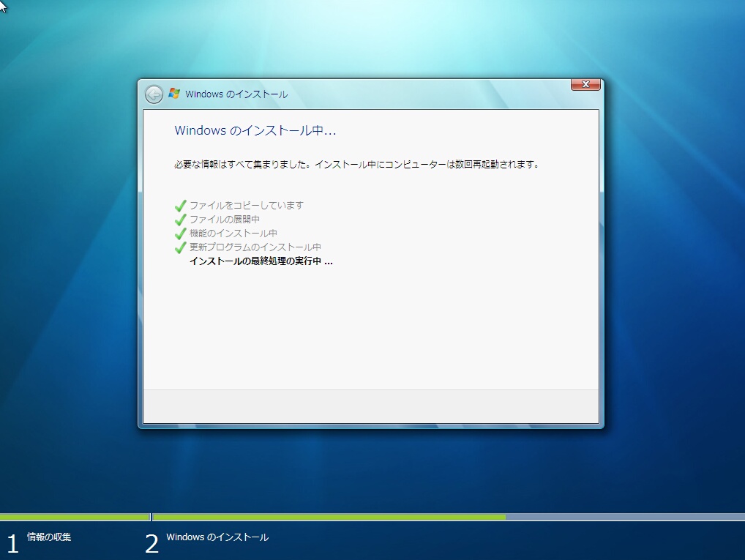This screenshot has height=560, width=745.
Task: Click the green checkmark beside ファイルの展開中
Action: point(180,220)
